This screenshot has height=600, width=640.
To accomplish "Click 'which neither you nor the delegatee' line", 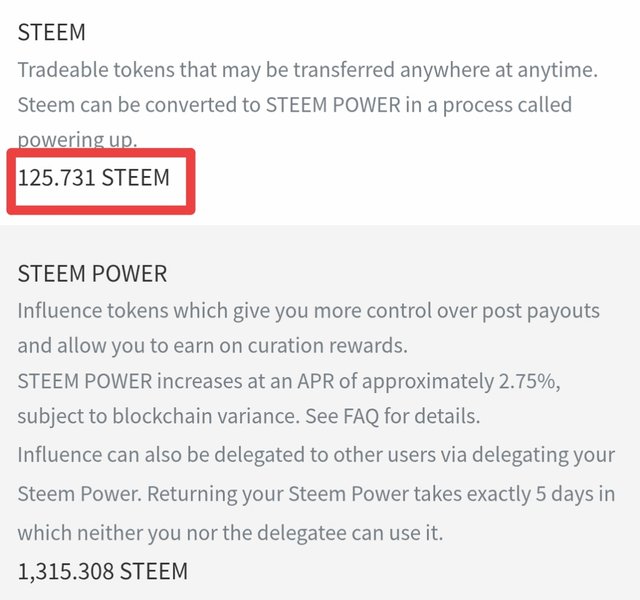I will (x=231, y=533).
